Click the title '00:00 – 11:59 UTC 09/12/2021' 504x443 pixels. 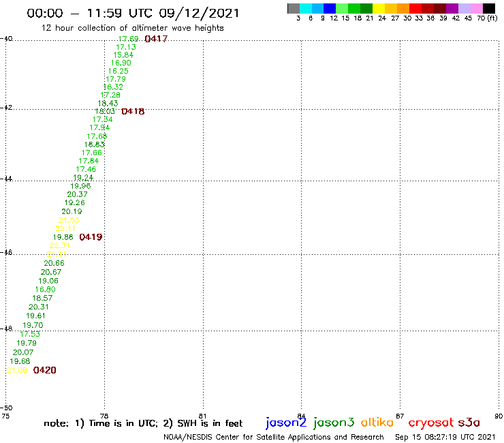click(133, 13)
